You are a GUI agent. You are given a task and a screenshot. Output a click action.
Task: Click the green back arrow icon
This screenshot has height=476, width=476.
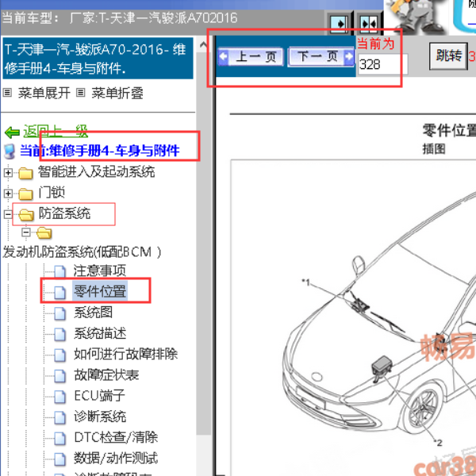[x=12, y=132]
